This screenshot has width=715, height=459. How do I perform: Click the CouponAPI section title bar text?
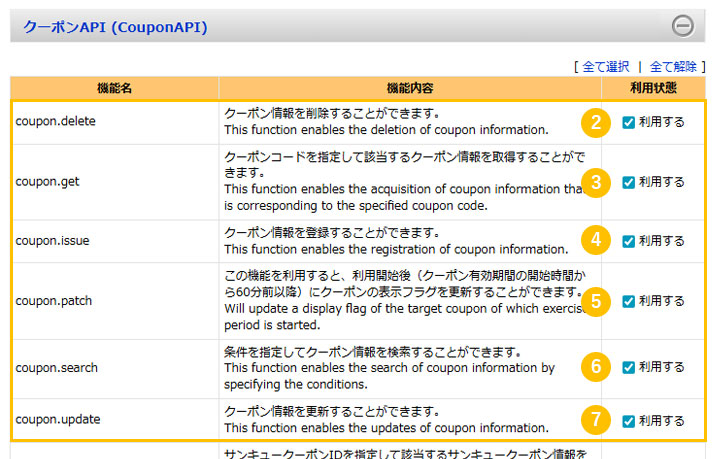pyautogui.click(x=114, y=27)
